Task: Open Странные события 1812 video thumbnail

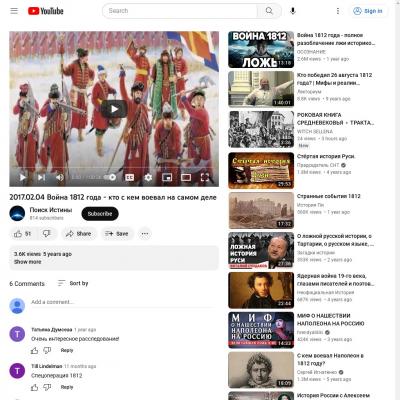Action: (x=261, y=210)
